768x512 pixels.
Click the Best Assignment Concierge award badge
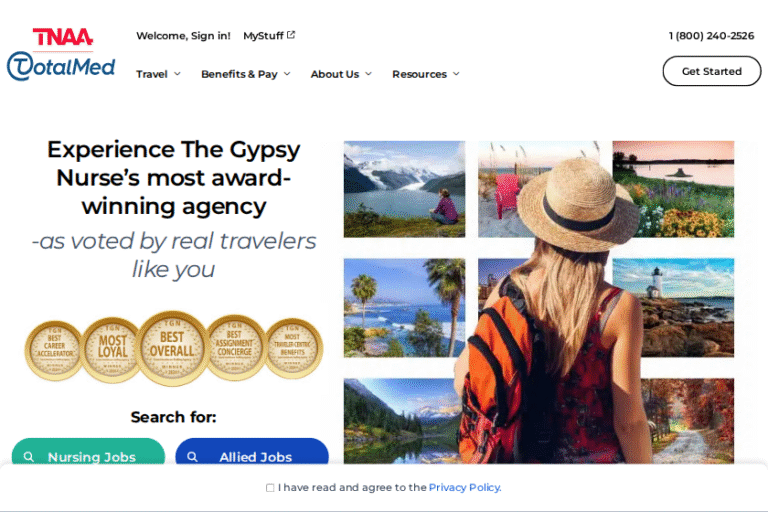click(235, 348)
